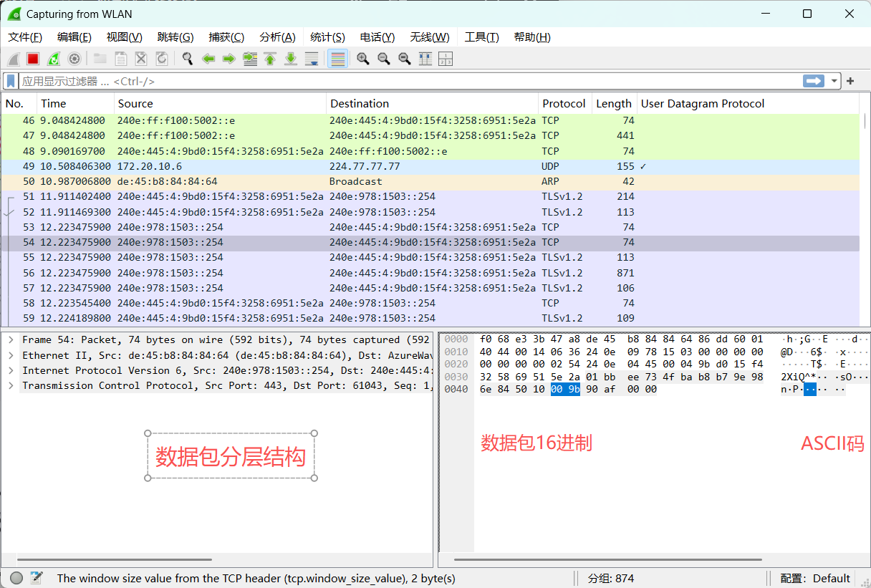Screen dimensions: 871x588
Task: Toggle auto-scroll during live capture
Action: pos(312,59)
